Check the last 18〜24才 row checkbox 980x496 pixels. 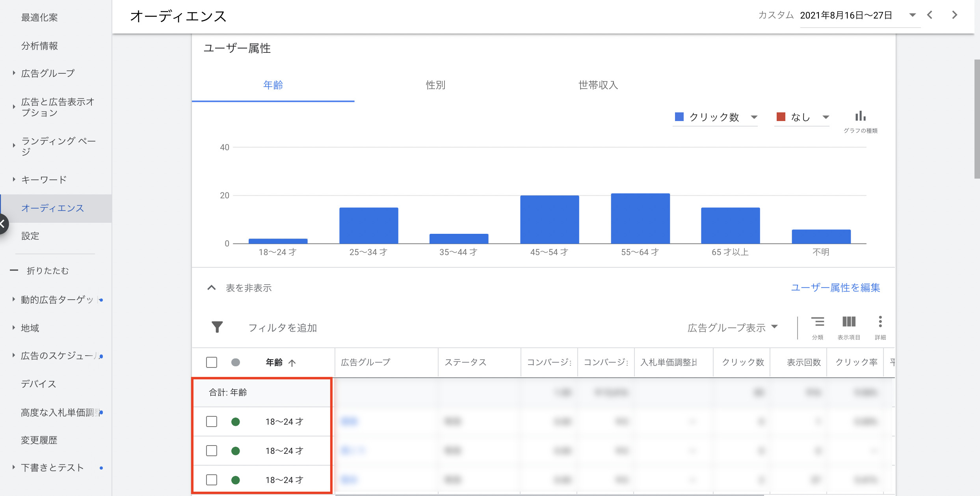click(212, 480)
